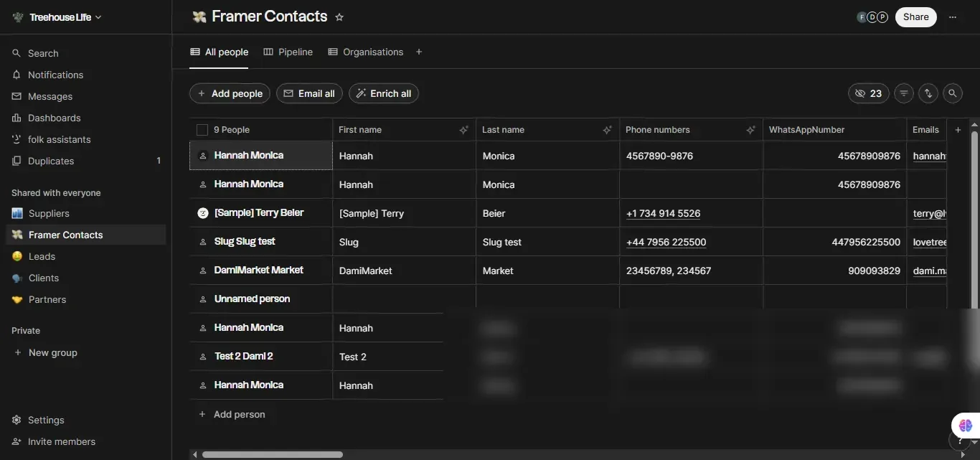Open the more options ellipsis menu

(953, 17)
